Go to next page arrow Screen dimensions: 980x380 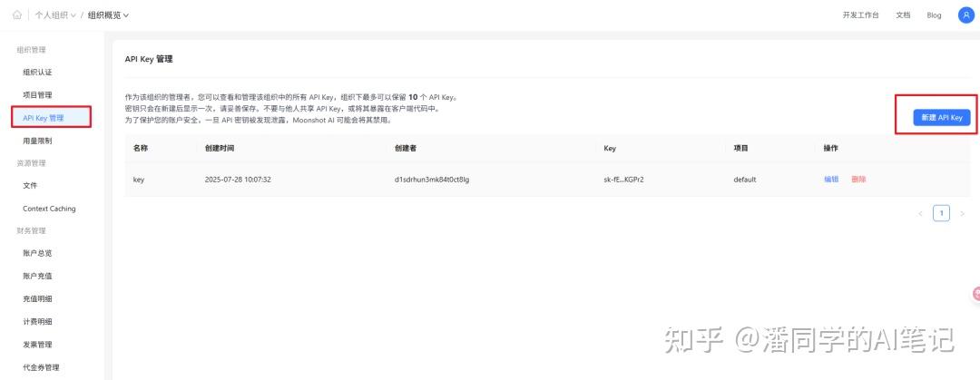coord(962,214)
